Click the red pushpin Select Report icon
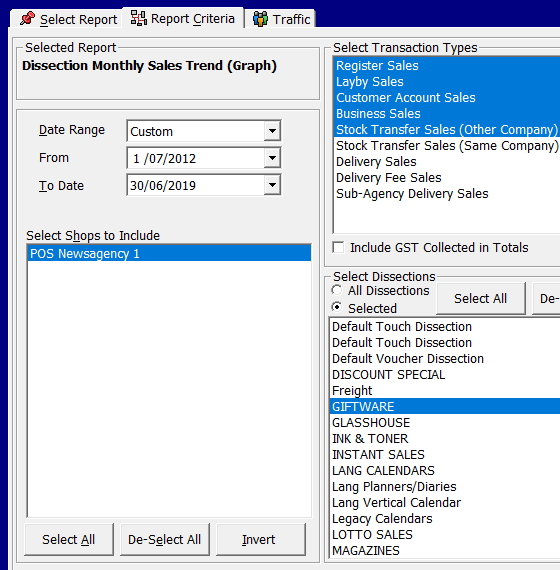This screenshot has height=570, width=560. pyautogui.click(x=28, y=19)
